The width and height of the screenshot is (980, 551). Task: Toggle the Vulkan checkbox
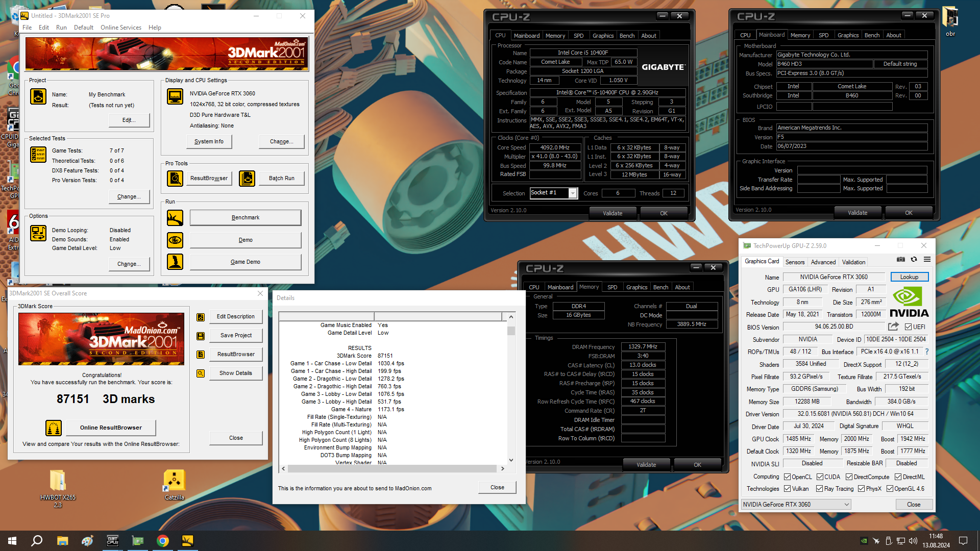[788, 489]
